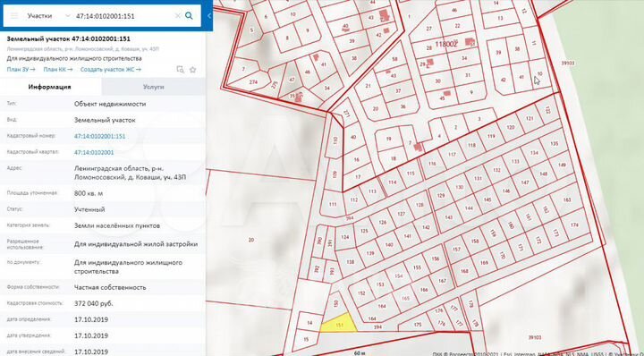Click the value Объект недвижимости

(x=110, y=104)
